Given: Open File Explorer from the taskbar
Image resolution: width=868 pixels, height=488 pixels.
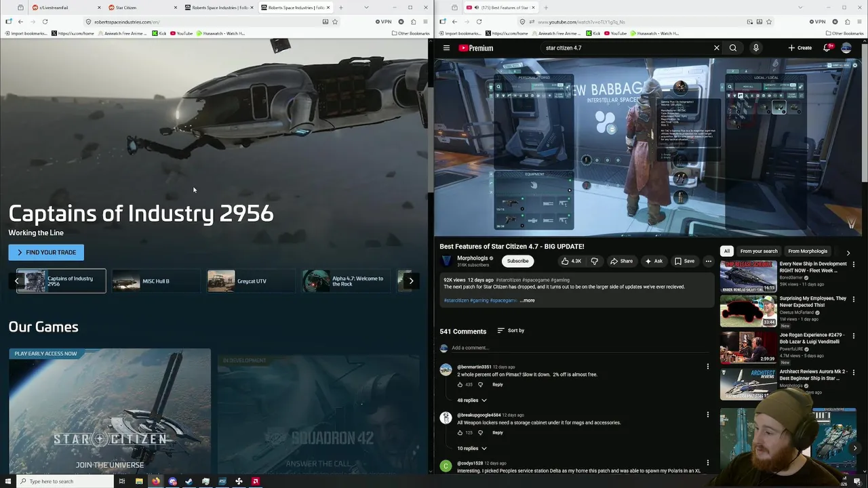Looking at the screenshot, I should point(139,481).
